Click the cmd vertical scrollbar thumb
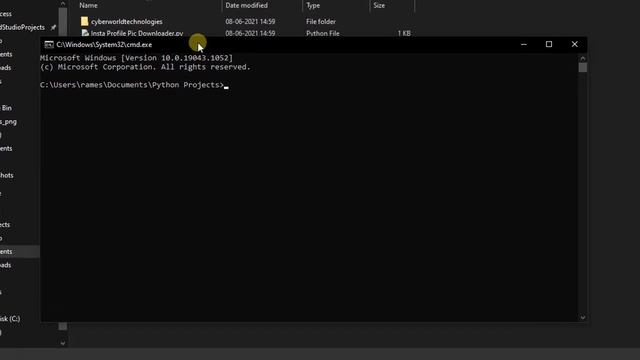 (x=582, y=67)
